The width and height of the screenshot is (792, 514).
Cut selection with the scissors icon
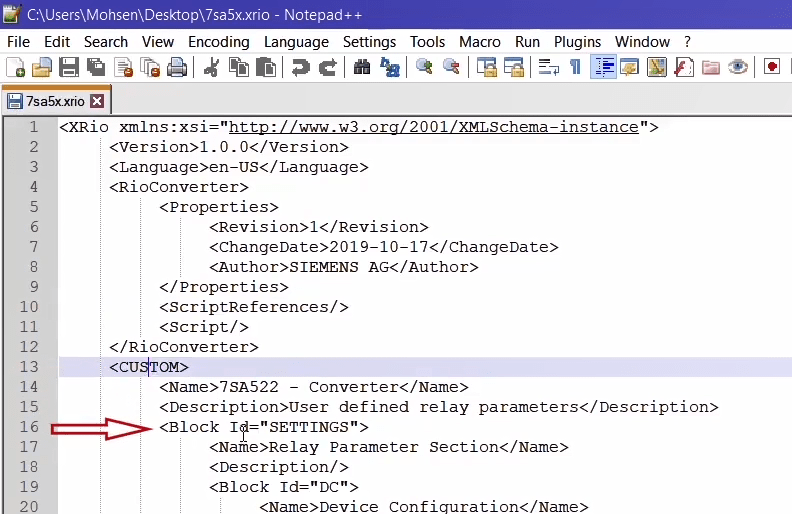click(211, 68)
